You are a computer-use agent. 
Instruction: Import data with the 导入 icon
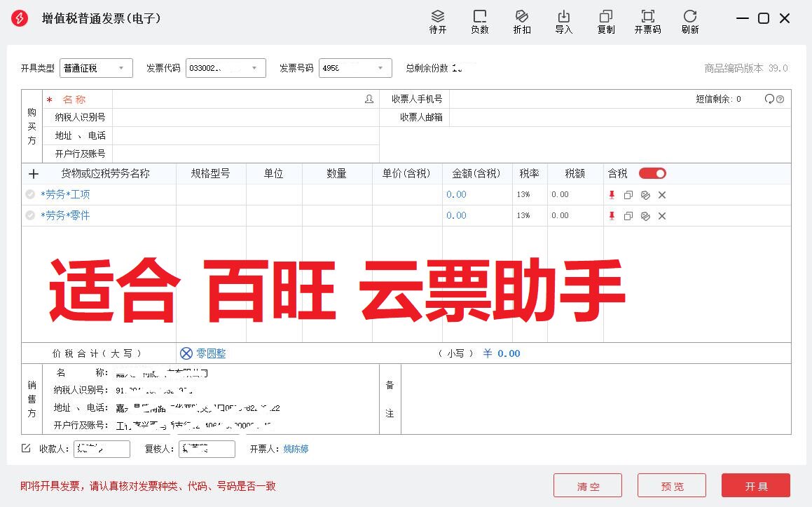point(564,22)
